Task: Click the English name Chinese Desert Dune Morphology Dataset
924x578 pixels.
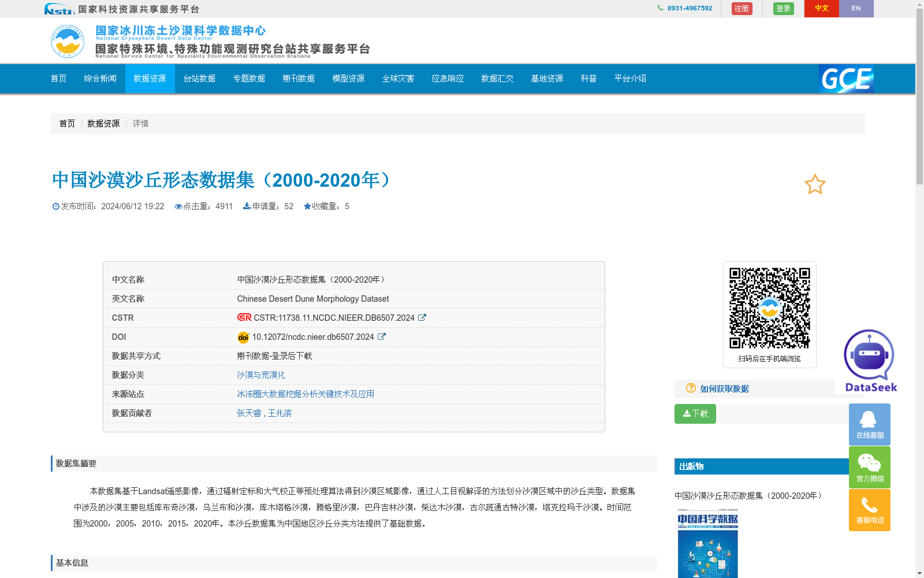Action: pos(313,299)
